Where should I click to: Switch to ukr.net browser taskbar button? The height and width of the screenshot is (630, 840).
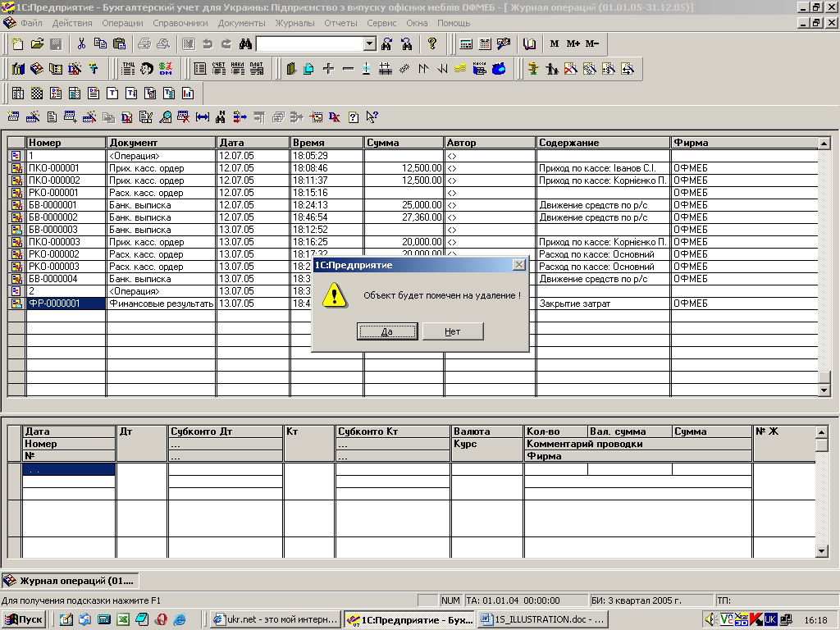coord(276,620)
